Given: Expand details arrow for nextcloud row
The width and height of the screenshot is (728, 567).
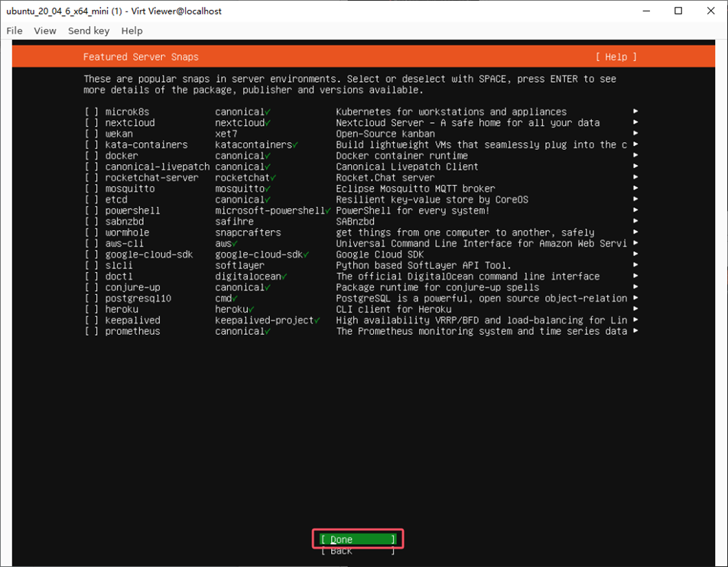Looking at the screenshot, I should pos(635,122).
